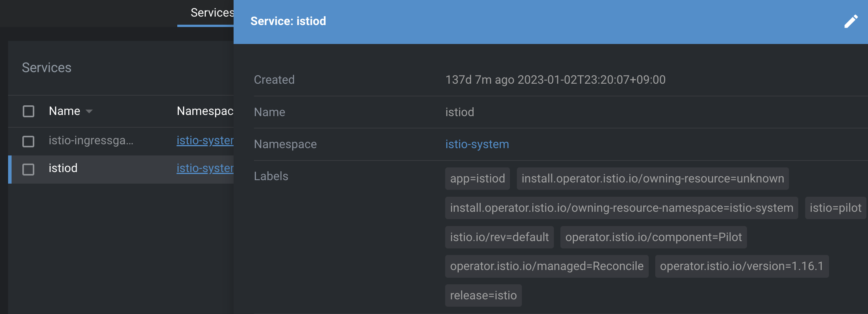Click the Created timestamp value

coord(555,80)
